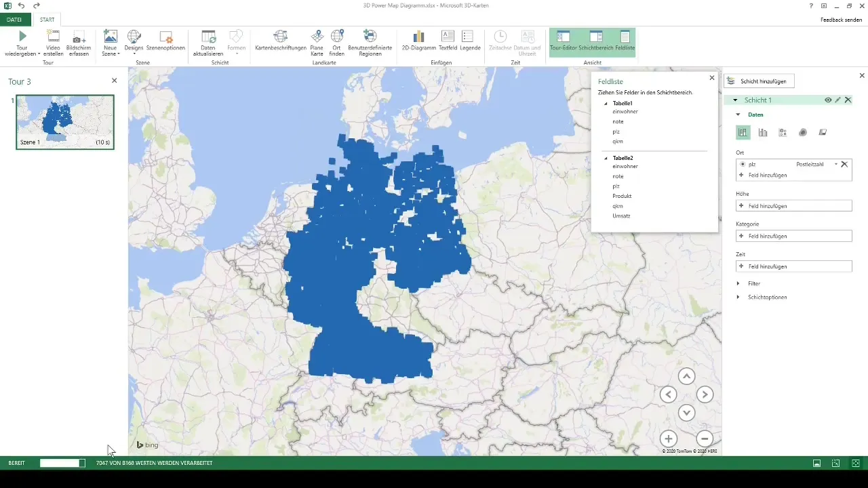This screenshot has width=868, height=488.
Task: Select Produkt field in Tabelle2
Action: 622,196
